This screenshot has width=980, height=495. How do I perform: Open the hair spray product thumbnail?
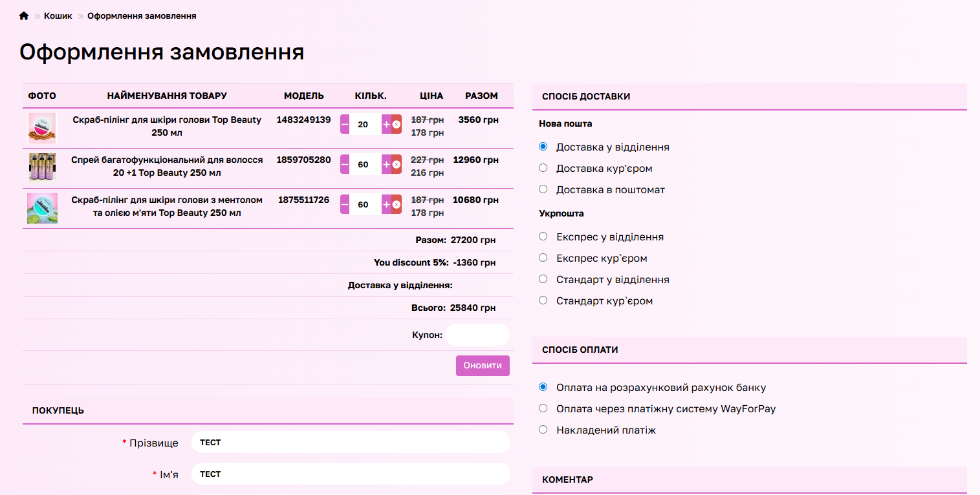pos(43,168)
